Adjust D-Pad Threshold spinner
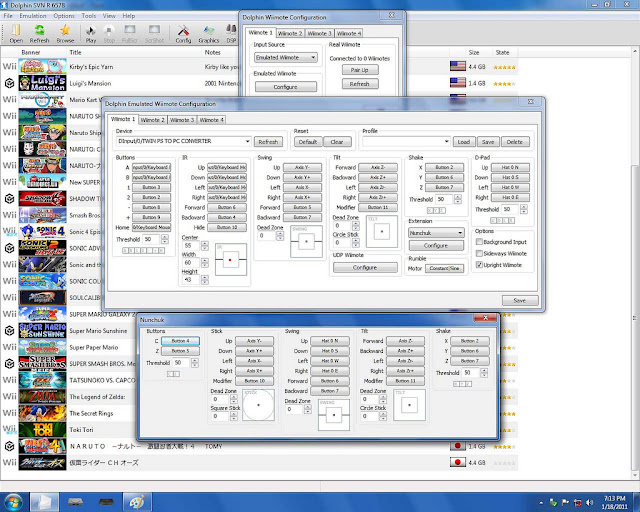This screenshot has height=512, width=640. (x=524, y=209)
